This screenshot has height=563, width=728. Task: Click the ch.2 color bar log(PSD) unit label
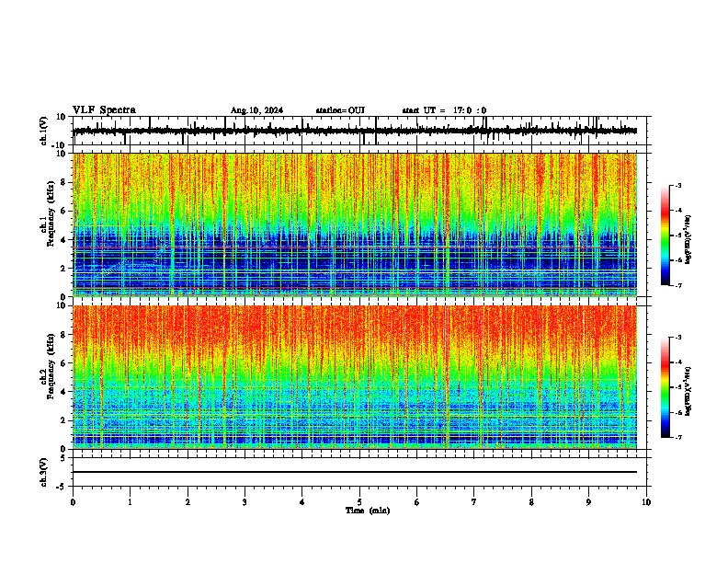pos(688,392)
